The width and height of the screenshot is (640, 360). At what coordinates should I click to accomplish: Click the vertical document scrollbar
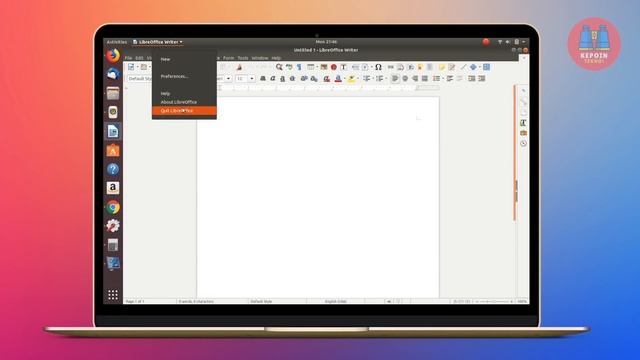(x=515, y=153)
